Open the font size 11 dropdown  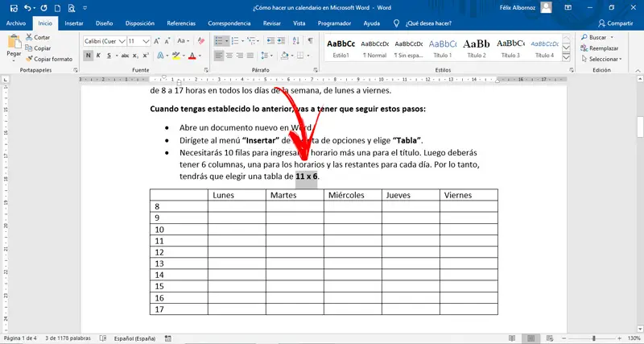pos(147,41)
